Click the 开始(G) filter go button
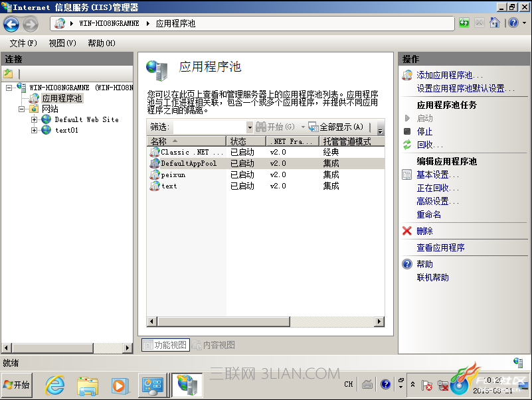 pyautogui.click(x=275, y=127)
